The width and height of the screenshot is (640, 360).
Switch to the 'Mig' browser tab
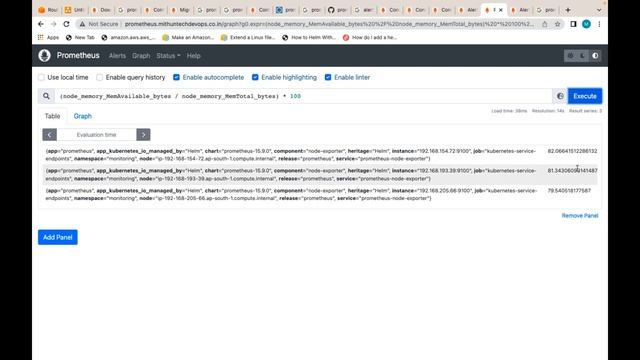pyautogui.click(x=179, y=10)
